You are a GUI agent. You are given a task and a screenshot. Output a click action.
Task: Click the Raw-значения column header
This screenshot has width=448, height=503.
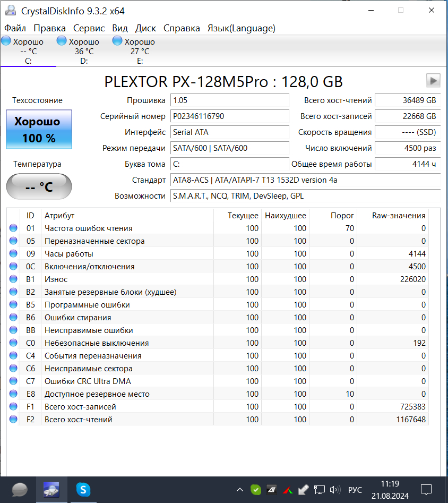(x=392, y=216)
